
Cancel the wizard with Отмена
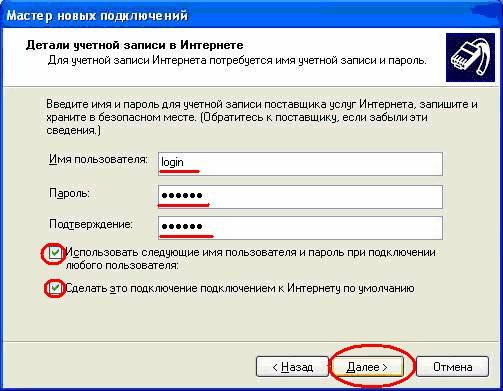coord(452,367)
